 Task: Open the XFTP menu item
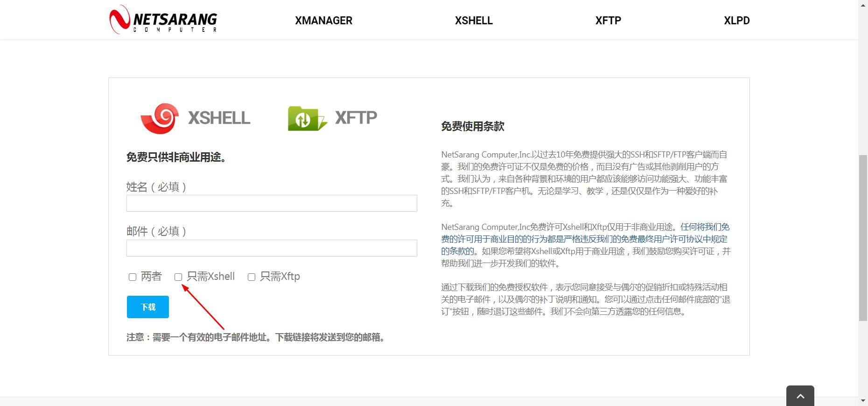[608, 21]
